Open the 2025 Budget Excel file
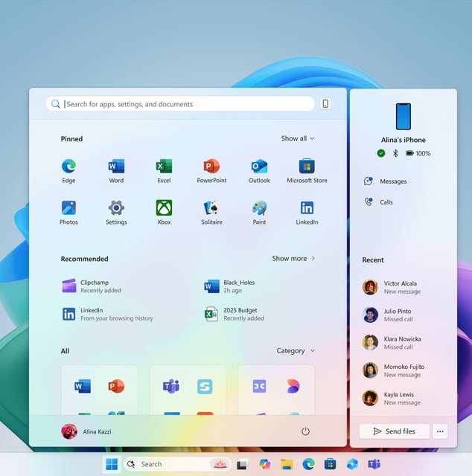This screenshot has width=472, height=476. tap(235, 314)
